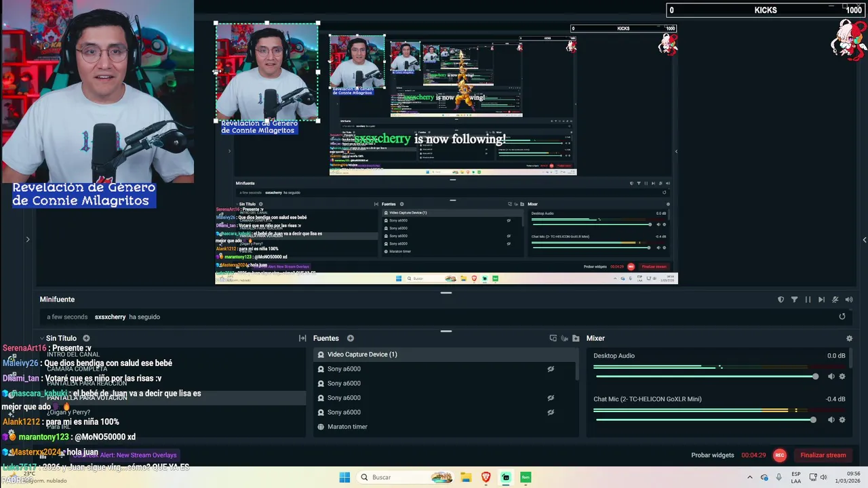This screenshot has height=488, width=868.
Task: Click the microphone tray icon
Action: click(x=779, y=477)
